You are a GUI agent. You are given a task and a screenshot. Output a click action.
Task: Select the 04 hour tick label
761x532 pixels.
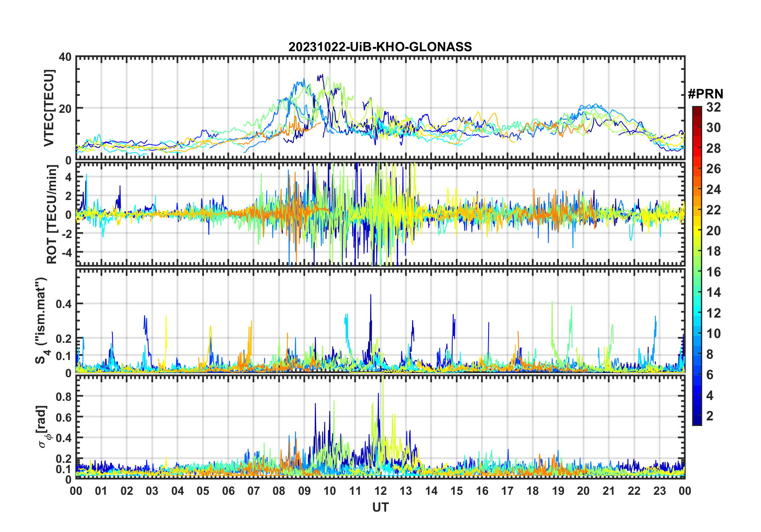(178, 491)
